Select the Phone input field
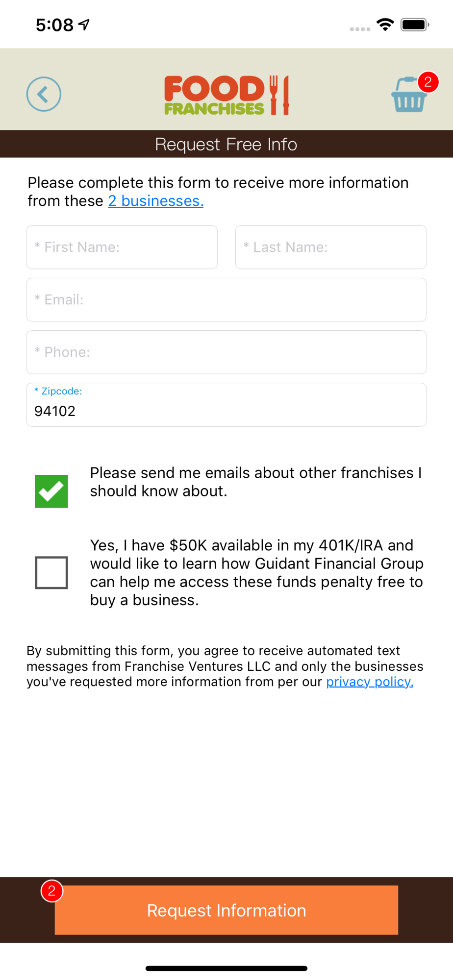 coord(226,352)
